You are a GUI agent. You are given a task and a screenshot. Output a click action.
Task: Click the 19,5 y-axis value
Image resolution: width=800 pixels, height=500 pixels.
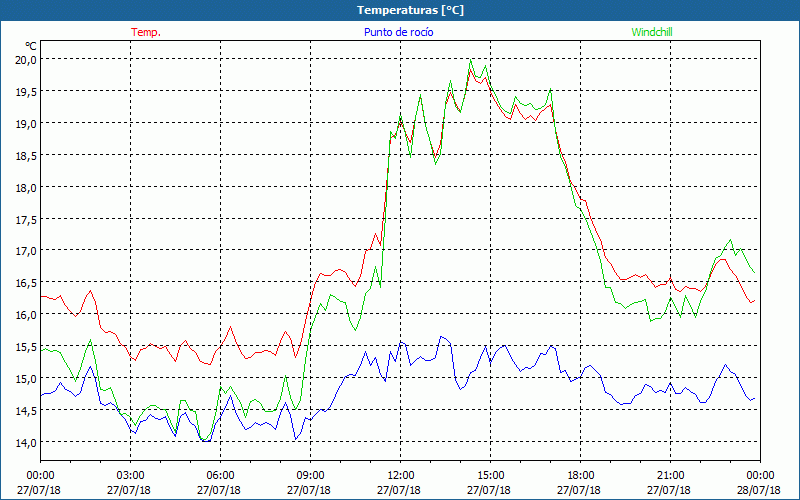tap(26, 91)
